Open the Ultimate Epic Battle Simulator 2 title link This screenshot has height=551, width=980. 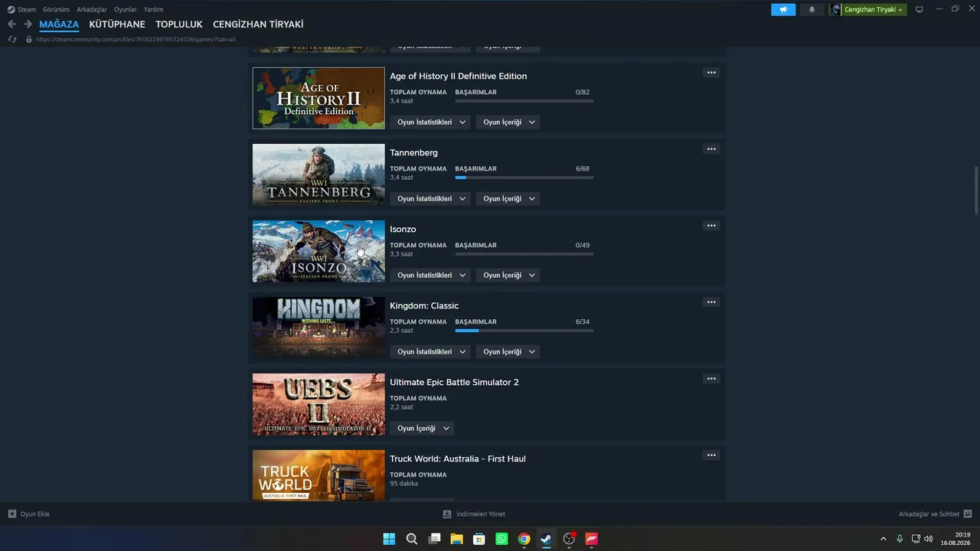(454, 383)
